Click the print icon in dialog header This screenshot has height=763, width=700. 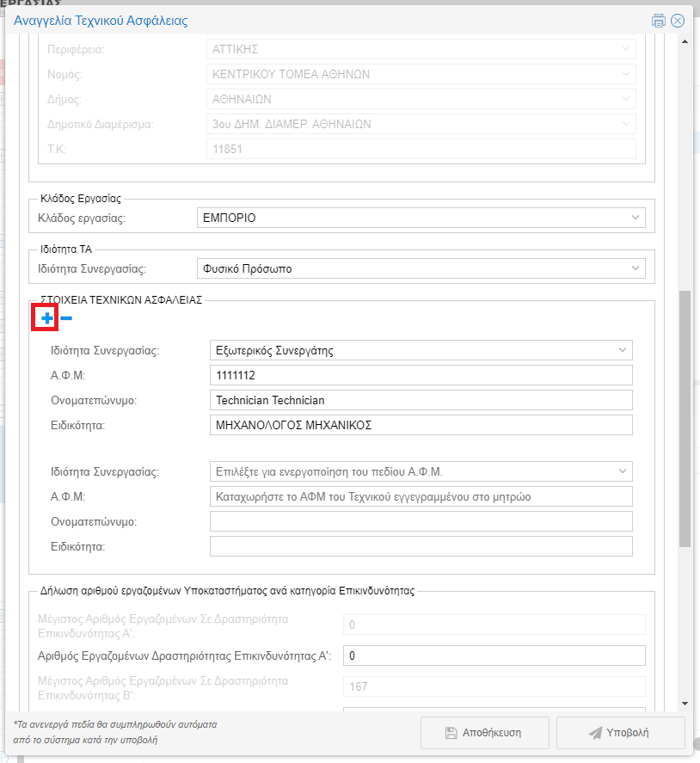pos(658,21)
